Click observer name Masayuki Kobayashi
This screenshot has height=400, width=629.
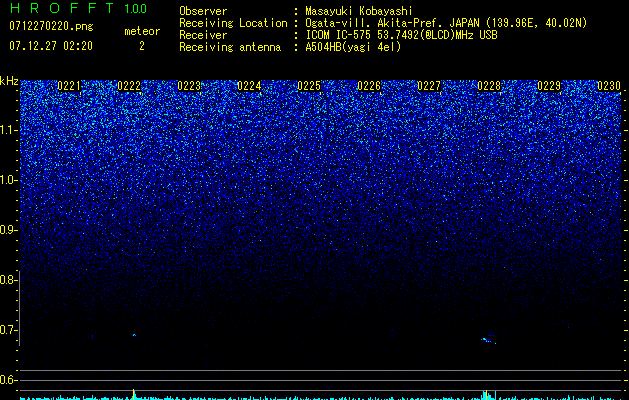tap(359, 11)
